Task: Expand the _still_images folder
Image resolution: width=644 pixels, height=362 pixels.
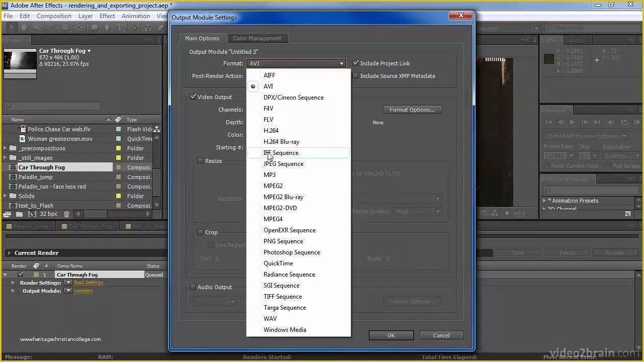Action: 5,158
